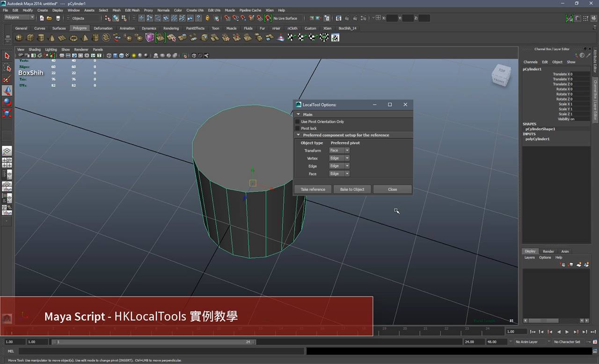Create a polygon cone from shelf
The width and height of the screenshot is (599, 364).
tap(52, 37)
